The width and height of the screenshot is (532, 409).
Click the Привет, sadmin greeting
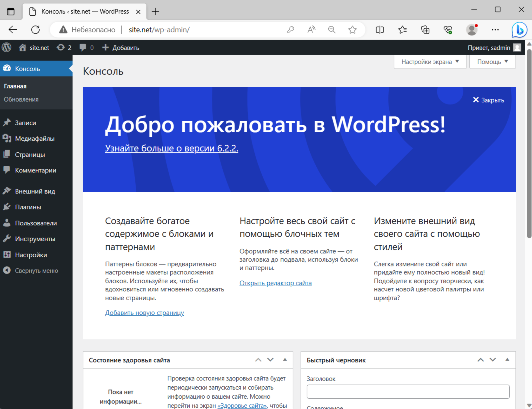pos(489,48)
